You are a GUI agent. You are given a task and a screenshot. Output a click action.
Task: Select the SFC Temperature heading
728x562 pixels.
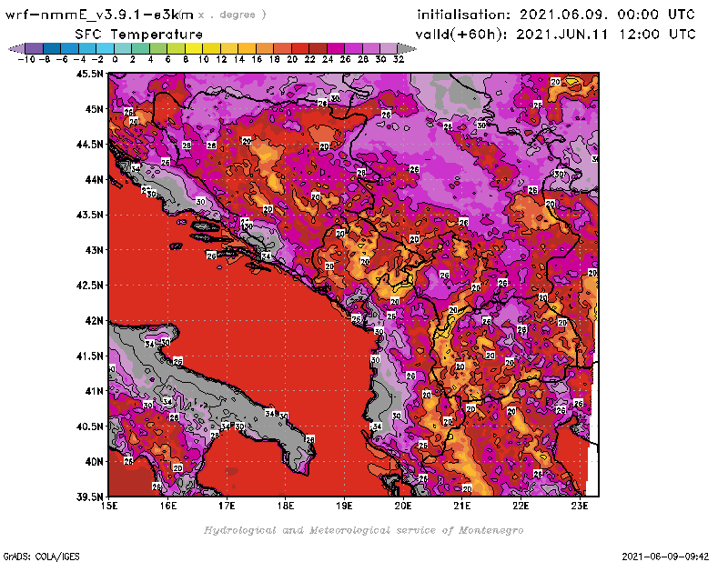pyautogui.click(x=139, y=35)
